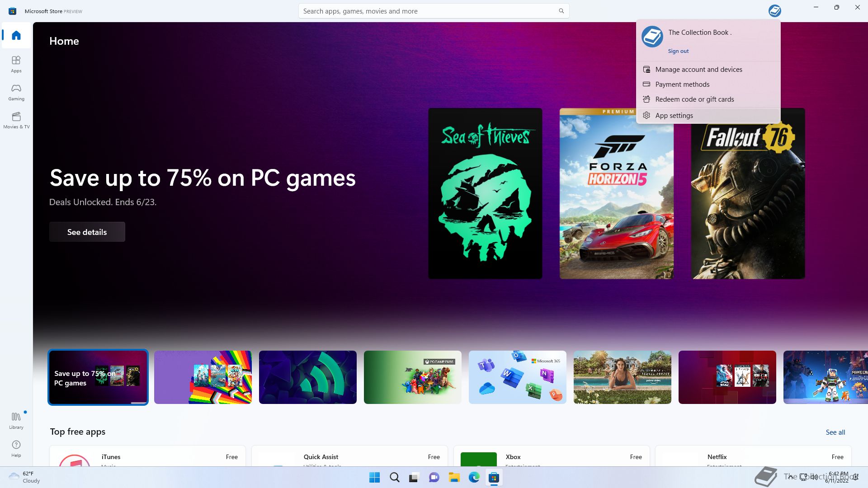Select Manage account and devices
This screenshot has height=488, width=868.
tap(708, 70)
